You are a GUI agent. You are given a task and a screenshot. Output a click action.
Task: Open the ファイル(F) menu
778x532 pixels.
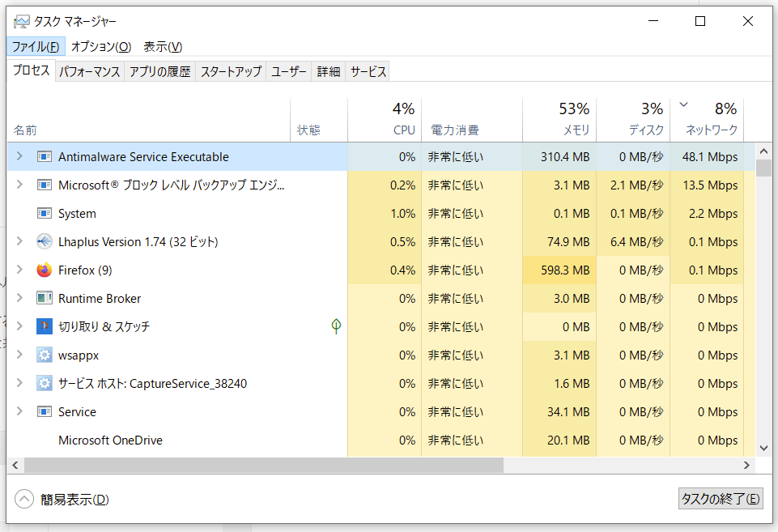(36, 47)
